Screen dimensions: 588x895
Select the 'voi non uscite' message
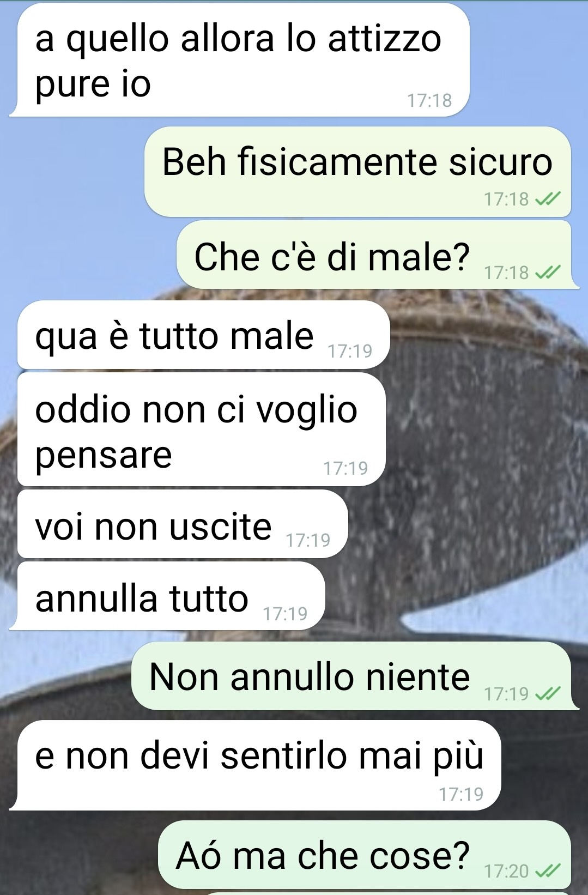183,524
